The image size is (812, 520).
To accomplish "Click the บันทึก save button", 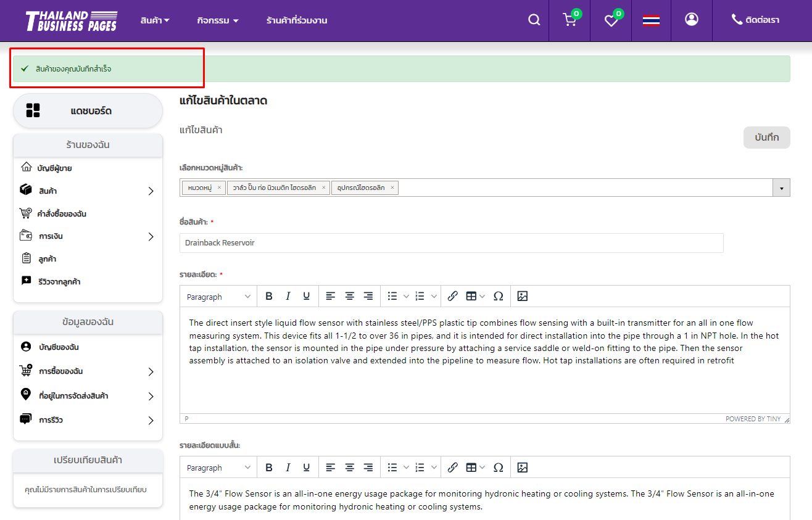I will pos(766,138).
